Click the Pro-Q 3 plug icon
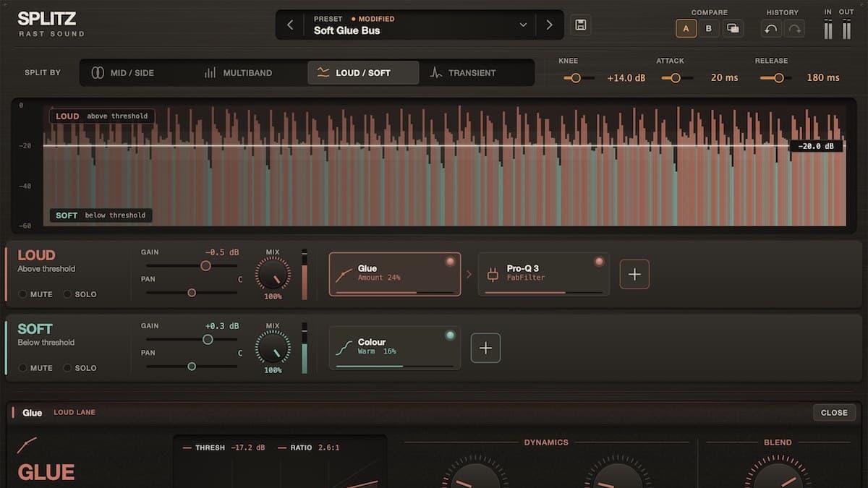The width and height of the screenshot is (868, 488). click(493, 274)
